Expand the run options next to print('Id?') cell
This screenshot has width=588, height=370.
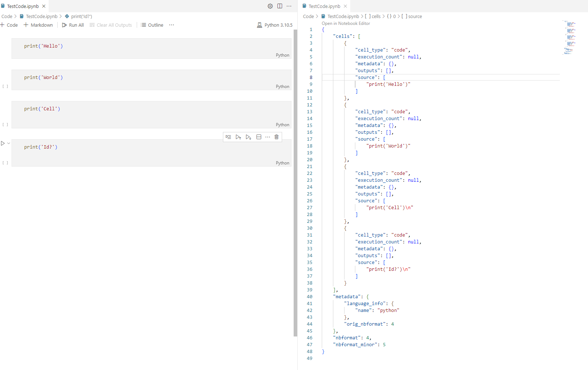point(9,143)
